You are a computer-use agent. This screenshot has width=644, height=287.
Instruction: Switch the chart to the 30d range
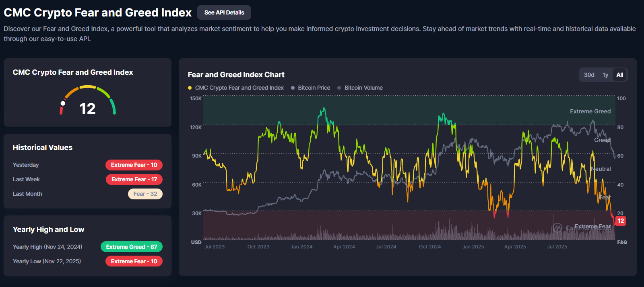tap(589, 75)
